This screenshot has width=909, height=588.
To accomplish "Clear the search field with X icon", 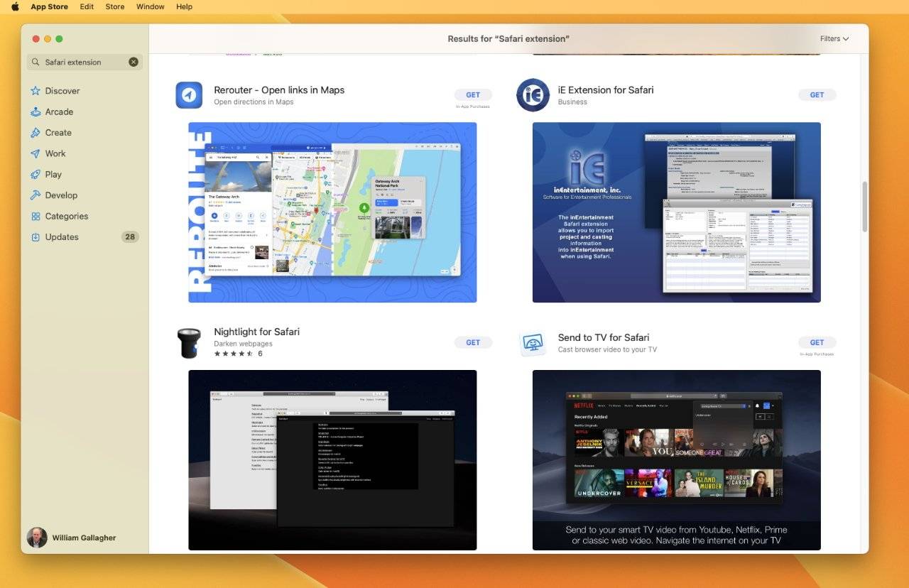I will [134, 62].
